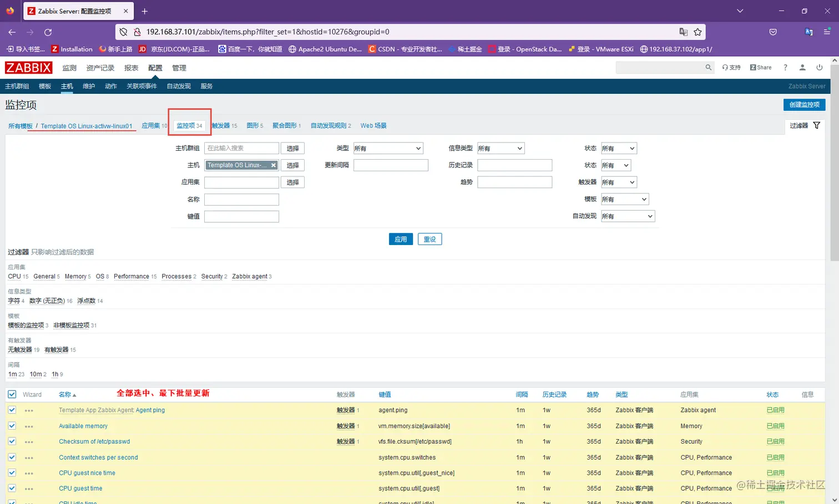Open wizard menu for Agent ping row
This screenshot has width=839, height=504.
tap(29, 411)
